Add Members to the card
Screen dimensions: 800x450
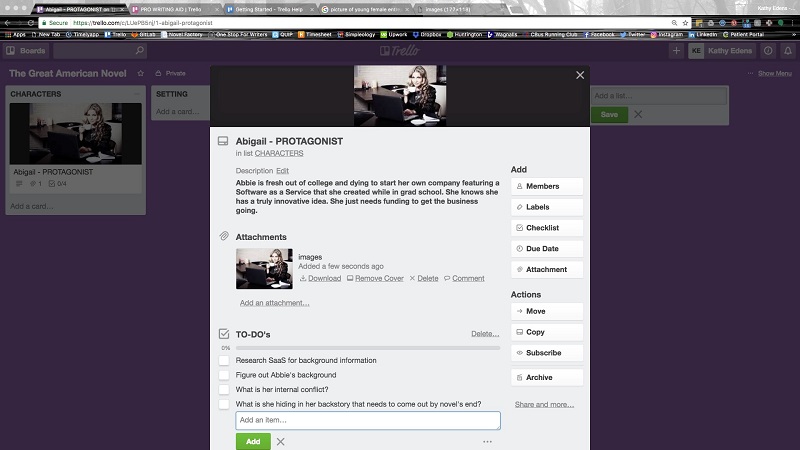pyautogui.click(x=547, y=186)
